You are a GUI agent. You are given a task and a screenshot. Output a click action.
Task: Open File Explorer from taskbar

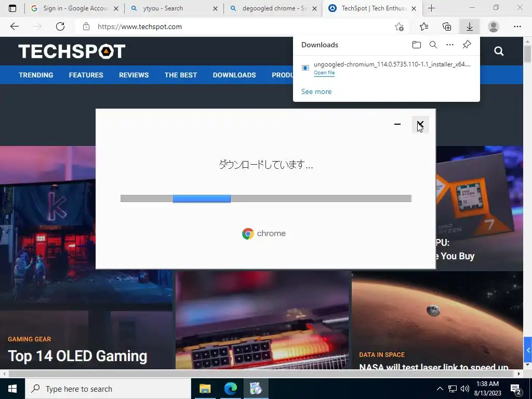205,389
